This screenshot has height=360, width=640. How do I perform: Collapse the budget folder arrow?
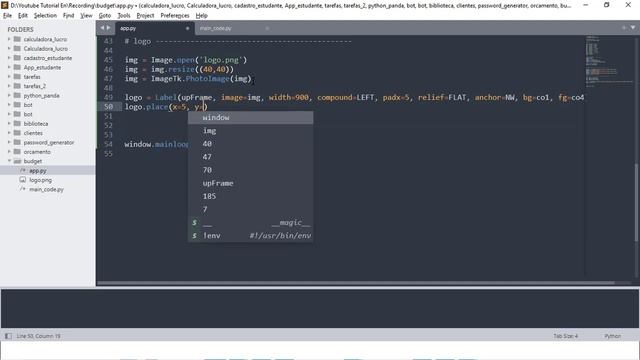click(9, 161)
